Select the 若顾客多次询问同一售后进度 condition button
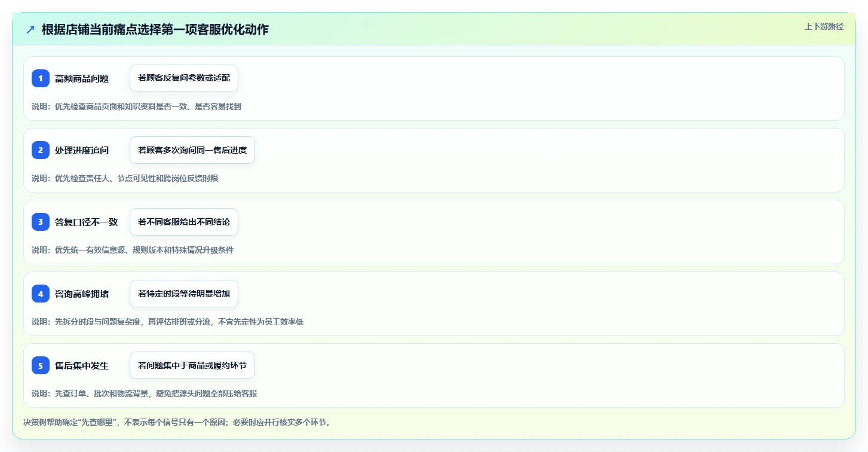 point(192,150)
